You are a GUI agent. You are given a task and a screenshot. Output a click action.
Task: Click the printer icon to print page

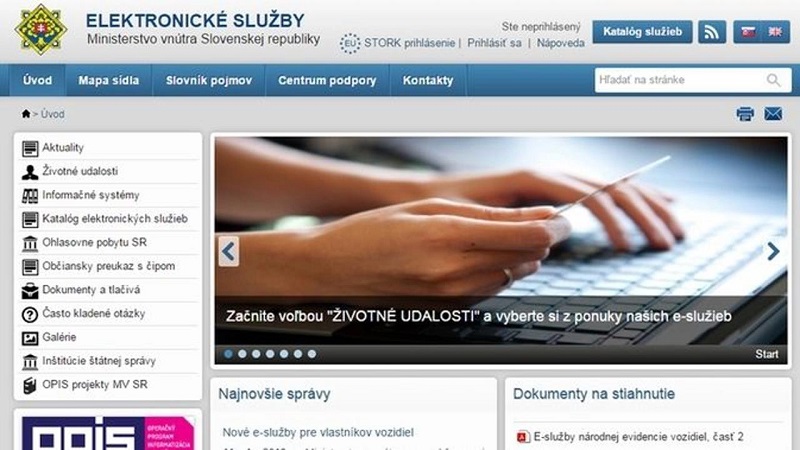(x=745, y=114)
